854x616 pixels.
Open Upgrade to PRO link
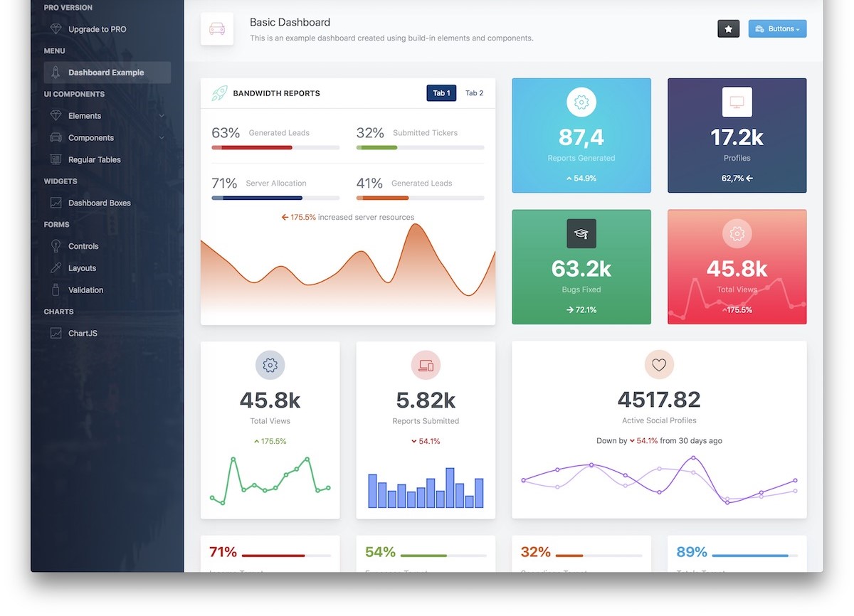coord(97,29)
